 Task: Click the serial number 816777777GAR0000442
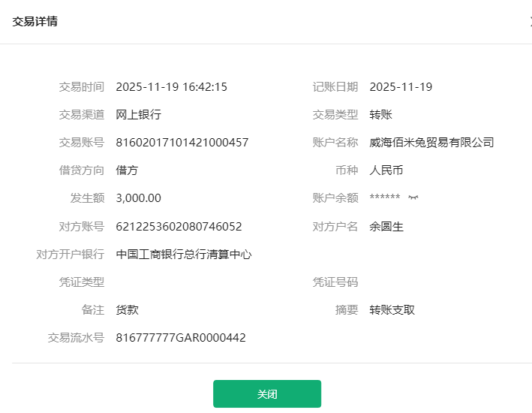[x=181, y=338]
